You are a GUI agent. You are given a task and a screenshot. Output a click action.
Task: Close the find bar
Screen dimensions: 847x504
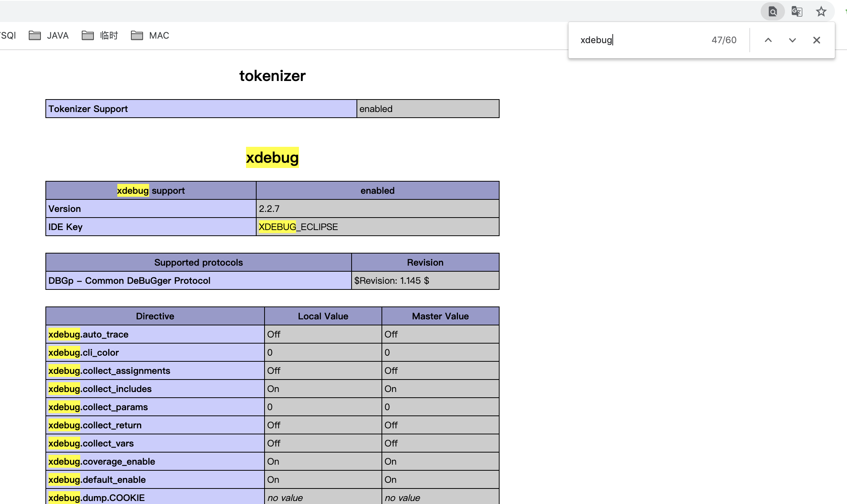tap(816, 40)
